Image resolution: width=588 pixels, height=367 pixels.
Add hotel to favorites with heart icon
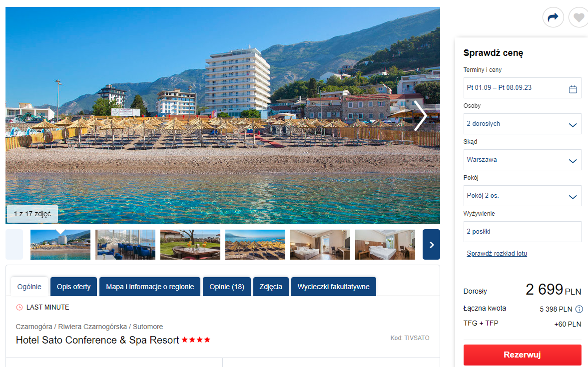point(579,17)
